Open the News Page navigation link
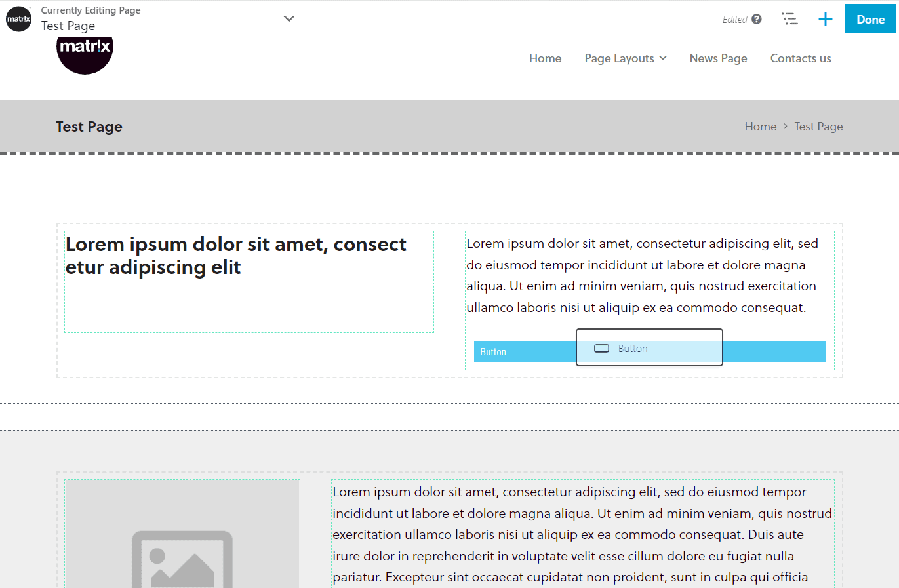This screenshot has width=899, height=588. [x=718, y=58]
